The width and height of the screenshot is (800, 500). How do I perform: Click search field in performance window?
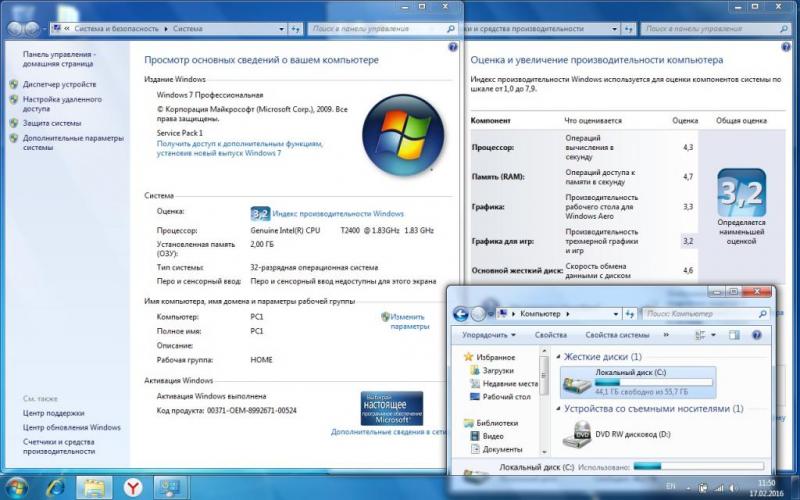pos(715,29)
